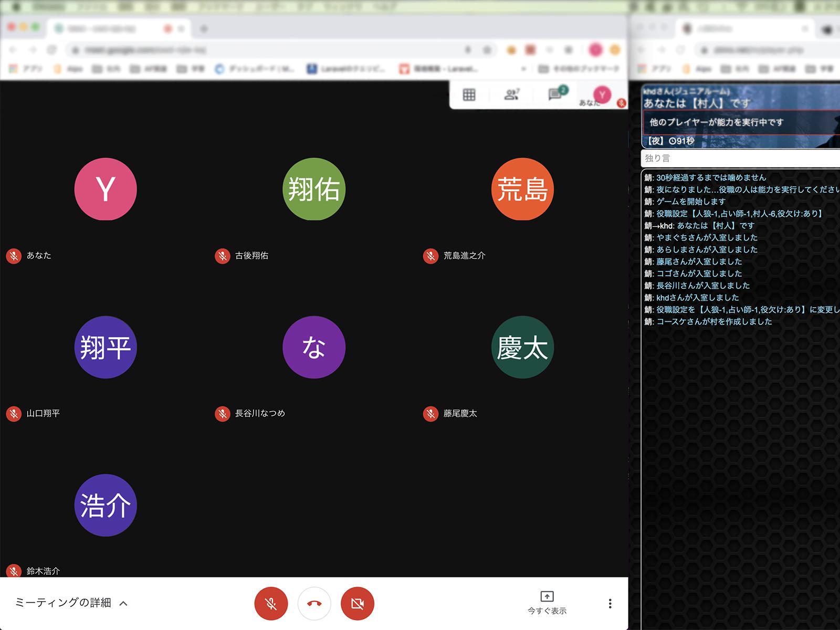This screenshot has height=630, width=840.
Task: Click log line 30秒経過するまでは噛めません
Action: click(x=705, y=177)
